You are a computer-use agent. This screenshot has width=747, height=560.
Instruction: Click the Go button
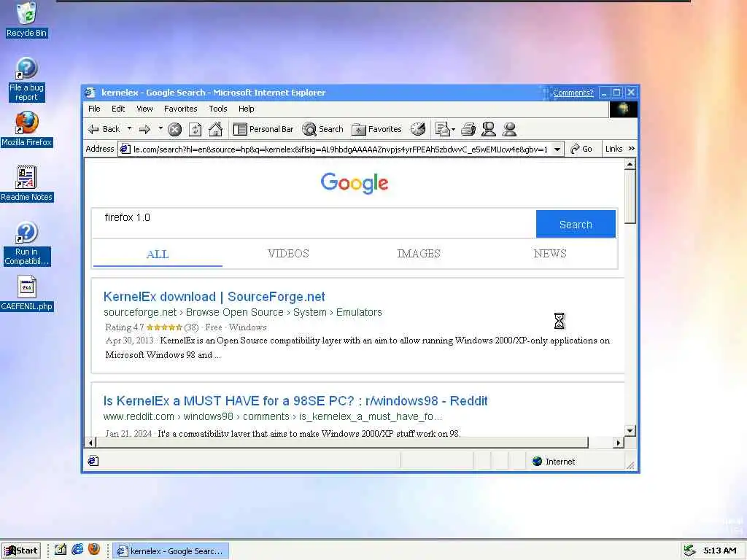point(581,149)
